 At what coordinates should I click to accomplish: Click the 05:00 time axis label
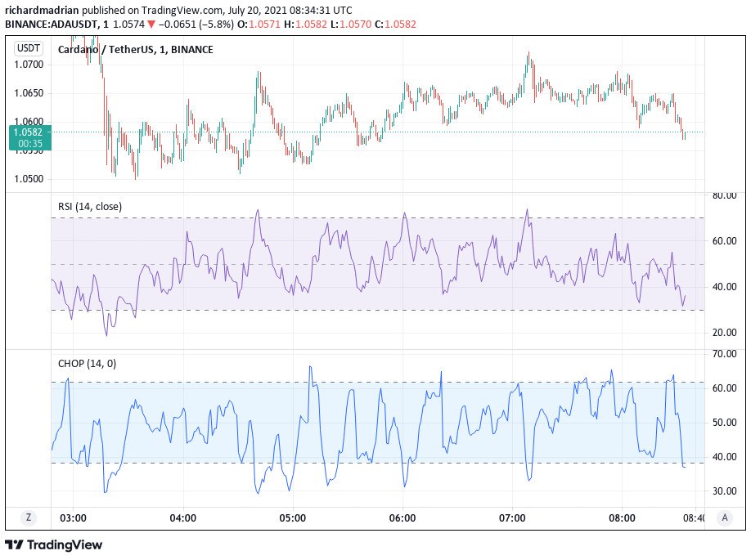pyautogui.click(x=293, y=517)
